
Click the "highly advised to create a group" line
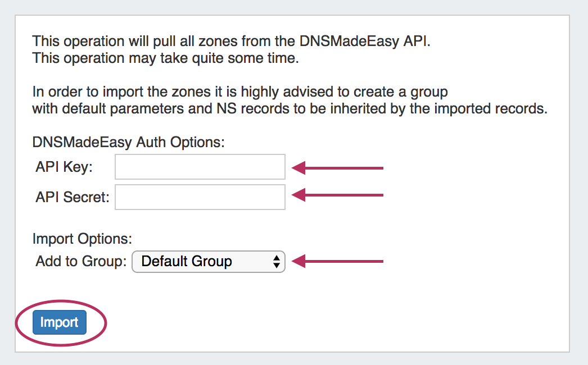240,92
